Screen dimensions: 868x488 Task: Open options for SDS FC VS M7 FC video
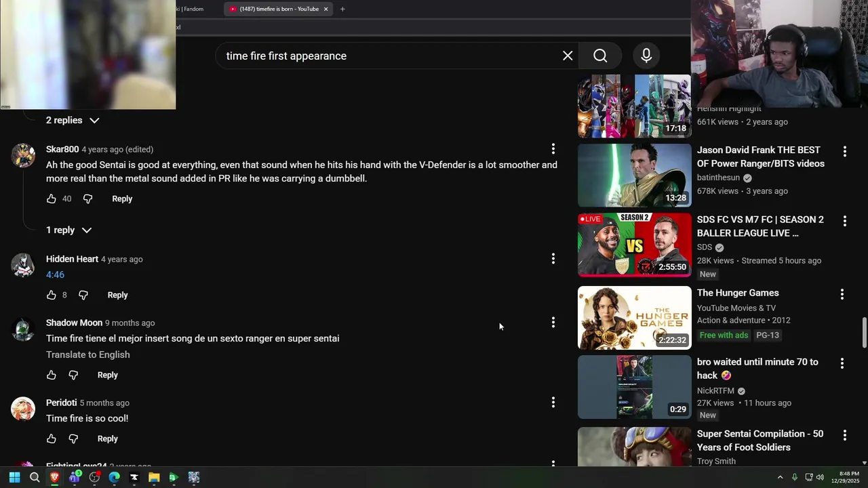845,222
